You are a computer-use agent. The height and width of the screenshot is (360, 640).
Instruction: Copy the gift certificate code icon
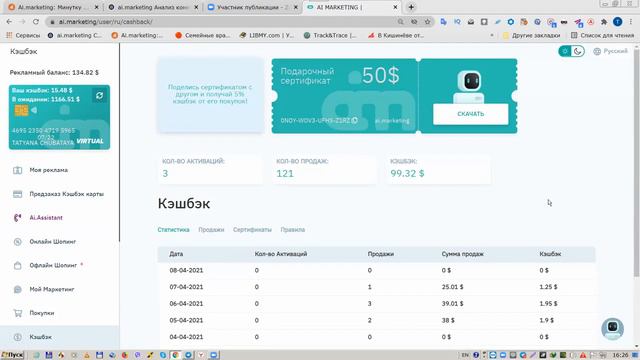354,120
